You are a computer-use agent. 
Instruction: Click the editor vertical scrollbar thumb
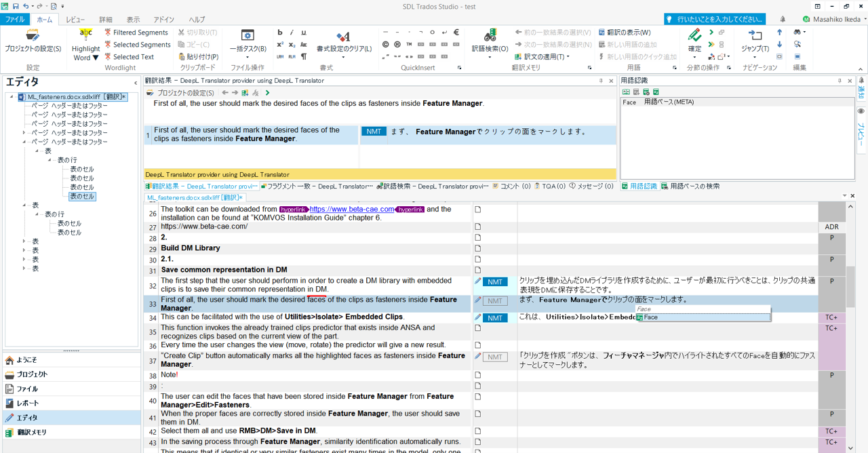coord(850,286)
